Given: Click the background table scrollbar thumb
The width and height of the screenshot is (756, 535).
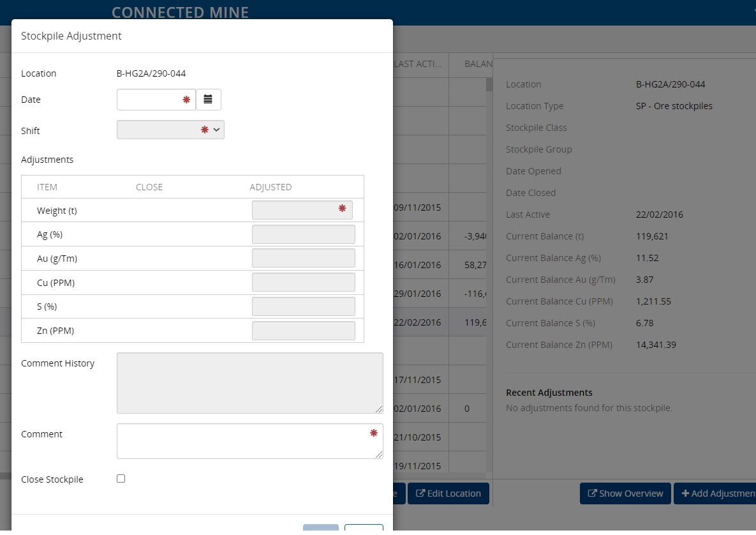Looking at the screenshot, I should (489, 84).
